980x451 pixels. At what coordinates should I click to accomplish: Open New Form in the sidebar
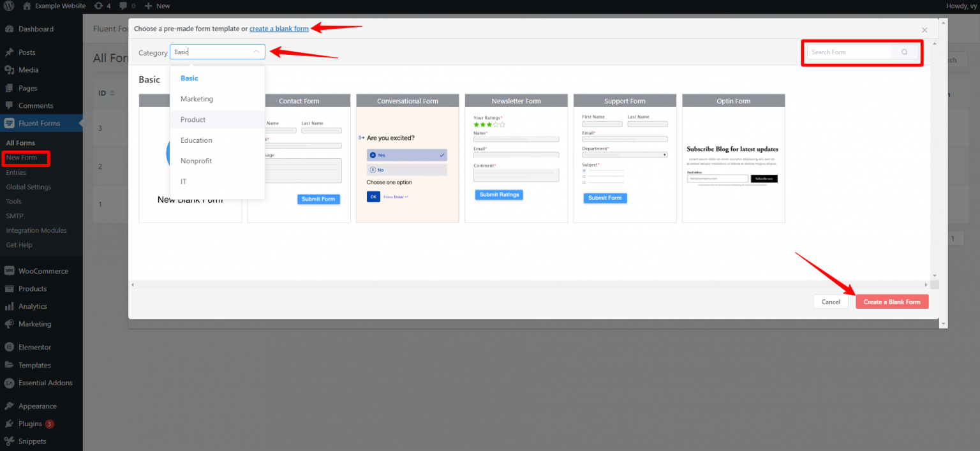coord(22,158)
